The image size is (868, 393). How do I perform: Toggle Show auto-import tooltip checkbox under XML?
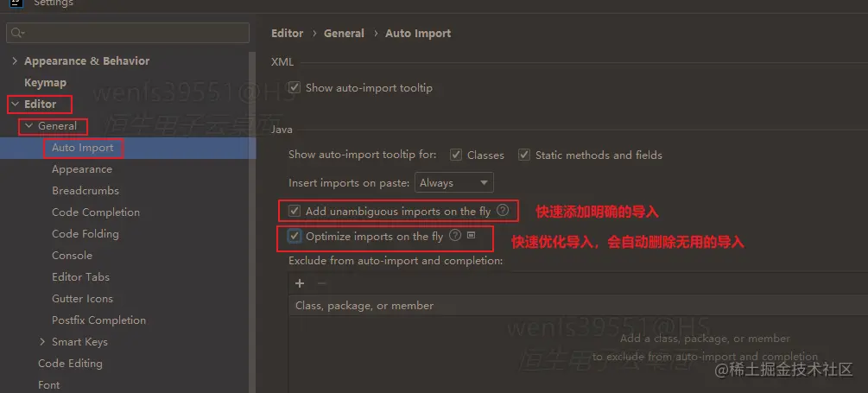295,87
